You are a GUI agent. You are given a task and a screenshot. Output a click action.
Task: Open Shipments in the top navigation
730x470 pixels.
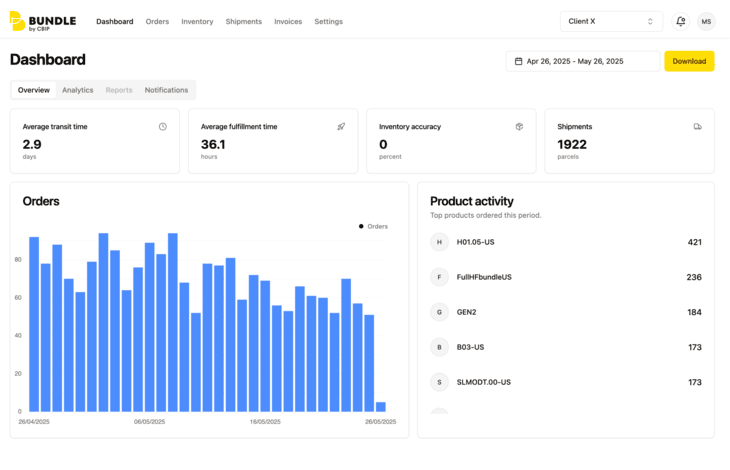pyautogui.click(x=244, y=21)
